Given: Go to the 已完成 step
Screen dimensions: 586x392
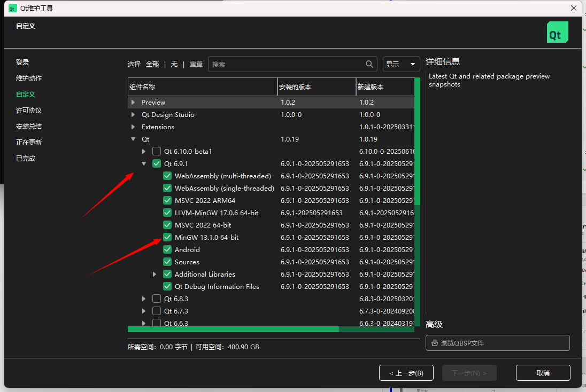Looking at the screenshot, I should click(26, 158).
